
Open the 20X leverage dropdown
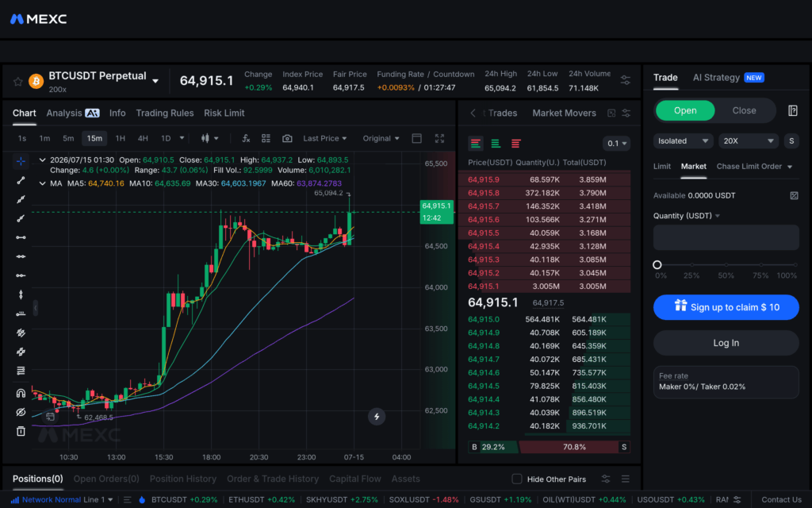click(749, 141)
